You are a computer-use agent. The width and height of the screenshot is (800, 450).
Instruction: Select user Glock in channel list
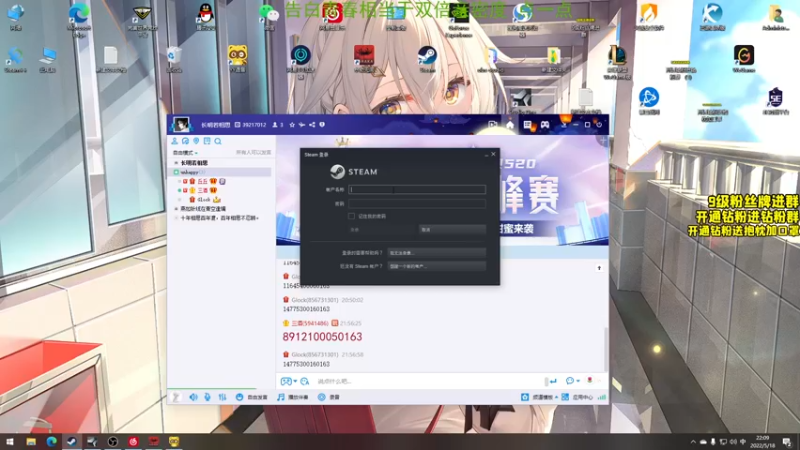click(204, 199)
